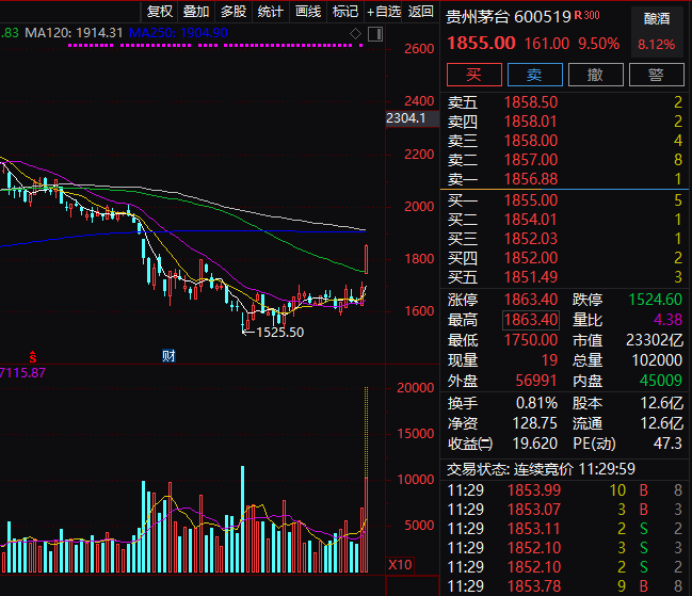Viewport: 693px width, 597px height.
Task: Click the 换手 value 0.81%
Action: click(537, 403)
